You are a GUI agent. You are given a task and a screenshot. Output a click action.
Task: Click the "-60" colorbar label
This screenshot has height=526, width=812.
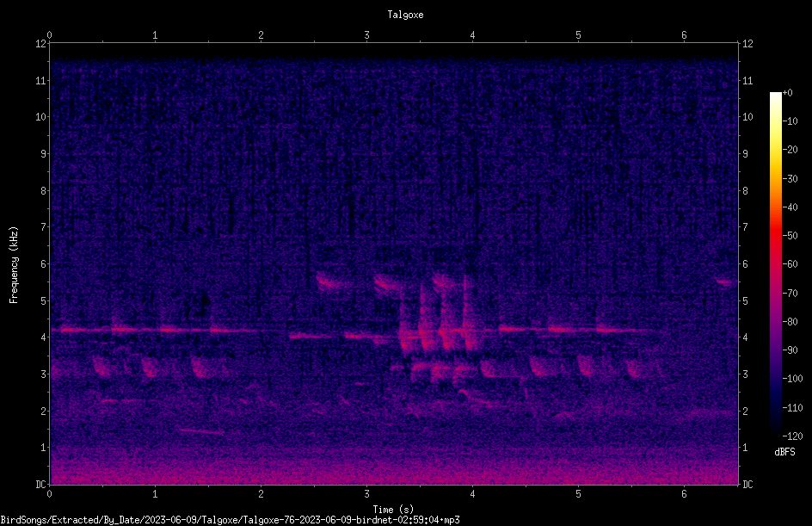coord(790,264)
